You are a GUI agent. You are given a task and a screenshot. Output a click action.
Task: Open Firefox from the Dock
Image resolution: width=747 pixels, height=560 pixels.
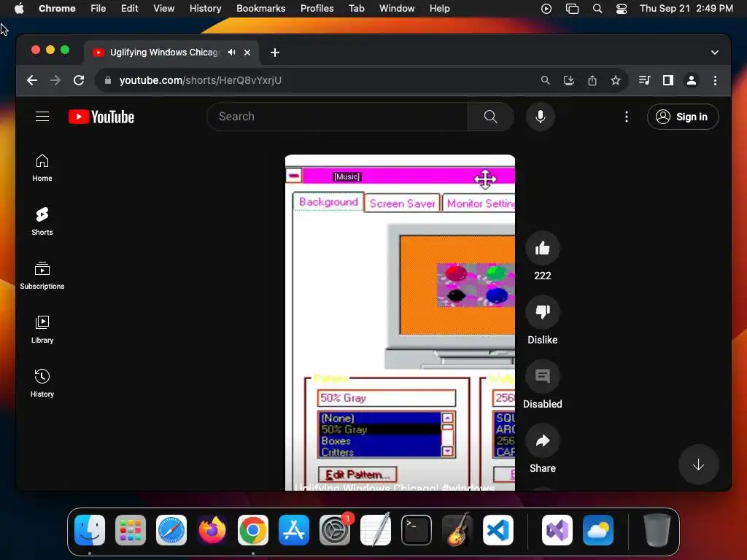click(x=212, y=530)
